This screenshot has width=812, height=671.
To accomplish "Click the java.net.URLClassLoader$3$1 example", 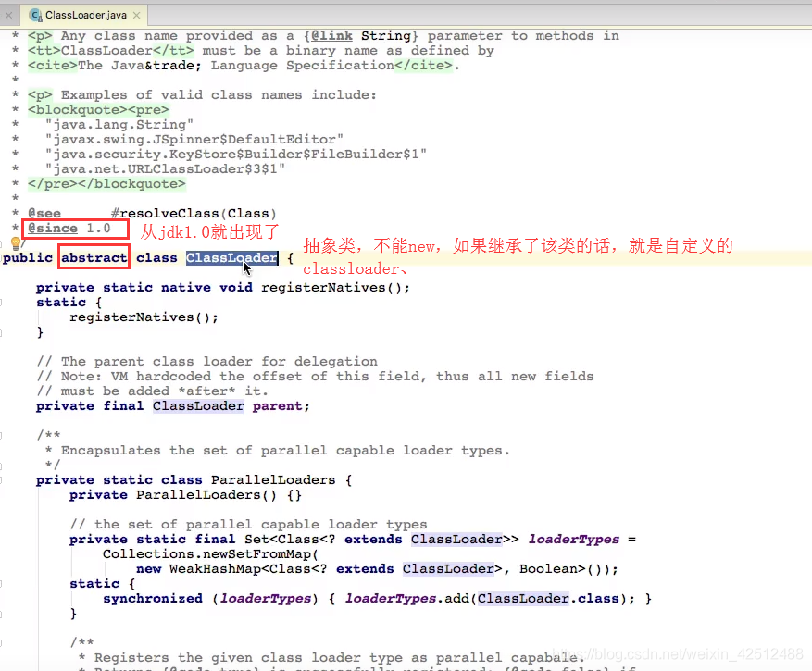I will [x=165, y=168].
